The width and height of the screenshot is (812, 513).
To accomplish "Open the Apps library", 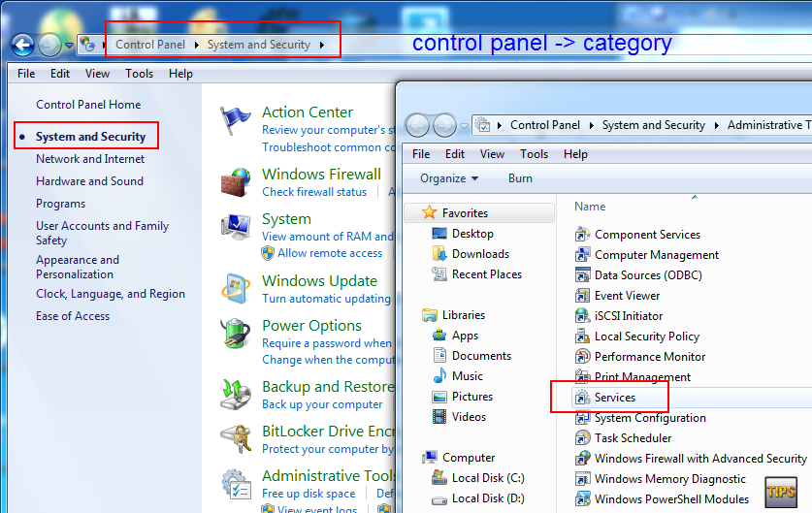I will [465, 336].
